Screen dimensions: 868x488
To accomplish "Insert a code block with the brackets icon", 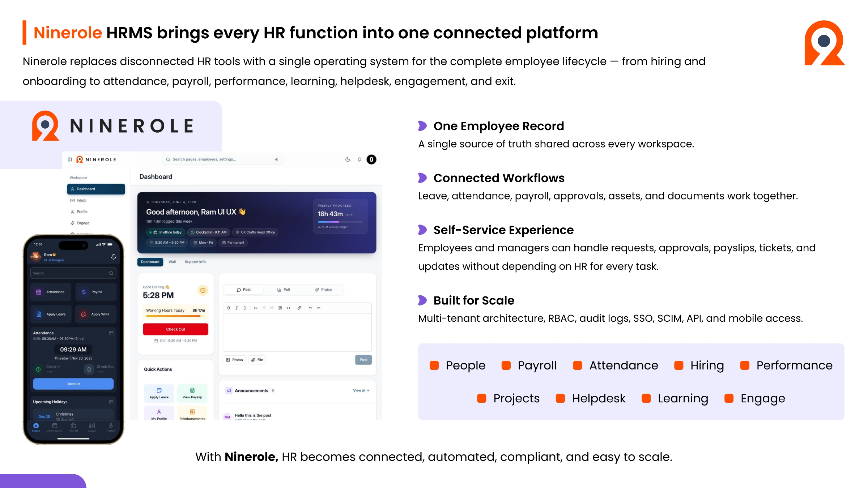I will point(288,308).
